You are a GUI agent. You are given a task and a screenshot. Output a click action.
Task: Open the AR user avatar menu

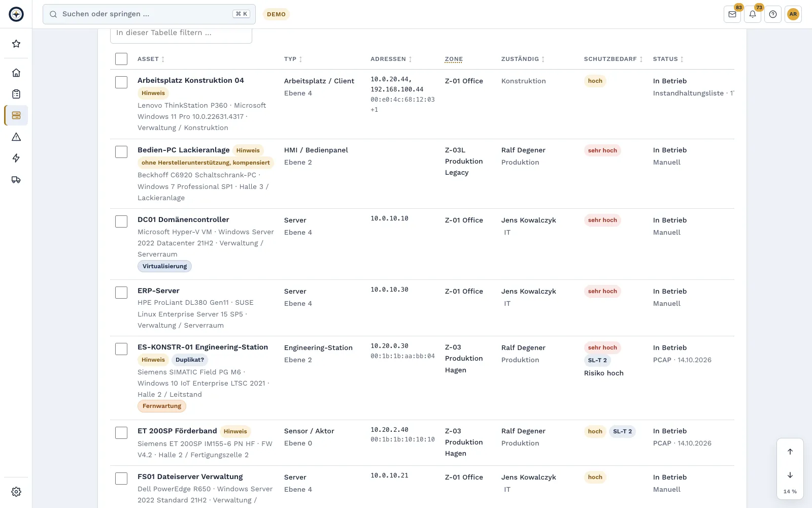pyautogui.click(x=793, y=14)
